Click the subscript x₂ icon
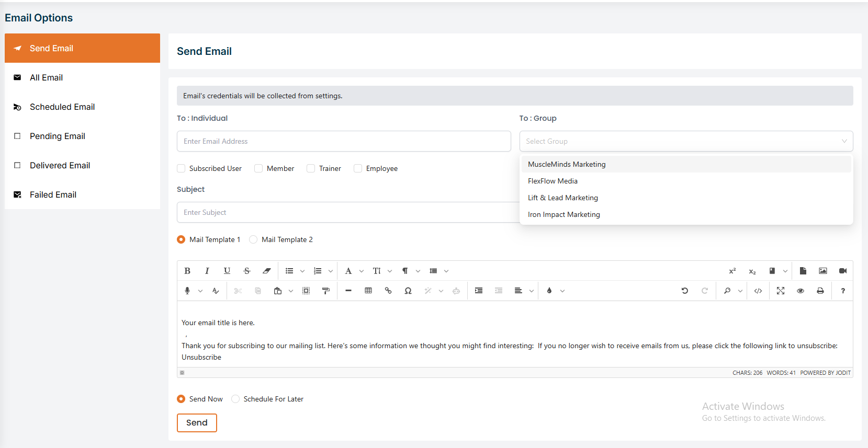 click(752, 271)
